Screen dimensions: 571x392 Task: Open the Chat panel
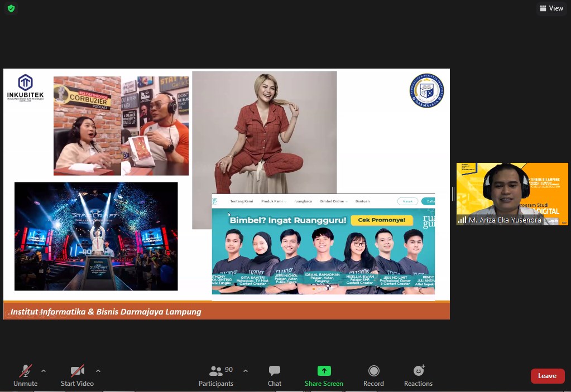coord(275,376)
